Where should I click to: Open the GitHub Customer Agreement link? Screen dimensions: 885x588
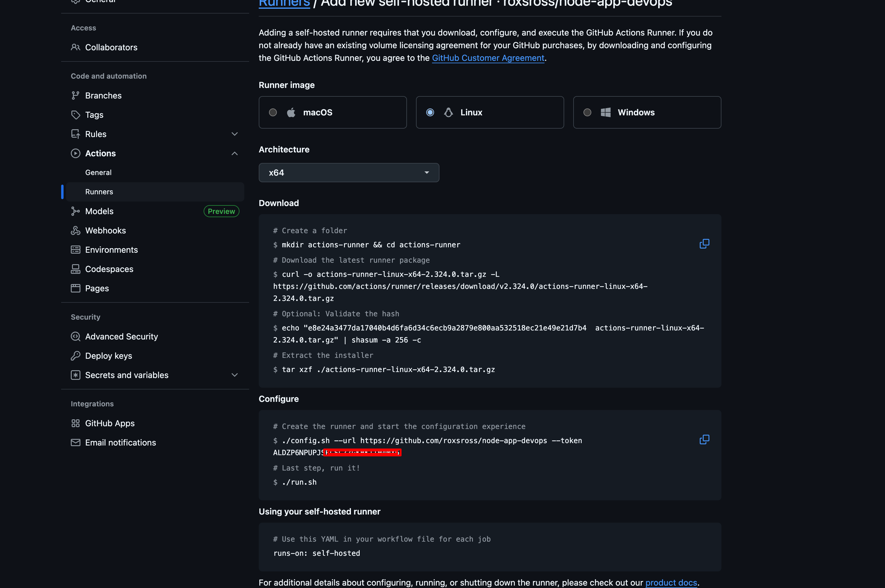tap(488, 58)
